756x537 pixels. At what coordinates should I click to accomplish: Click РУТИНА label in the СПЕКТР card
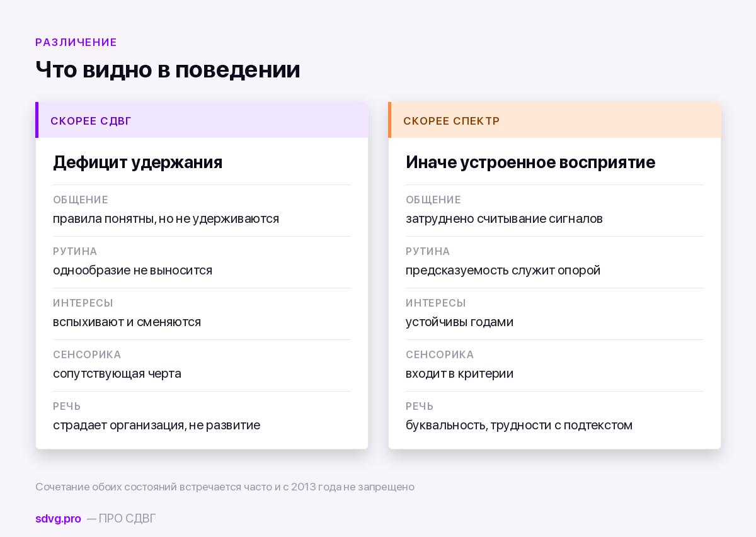tap(428, 251)
